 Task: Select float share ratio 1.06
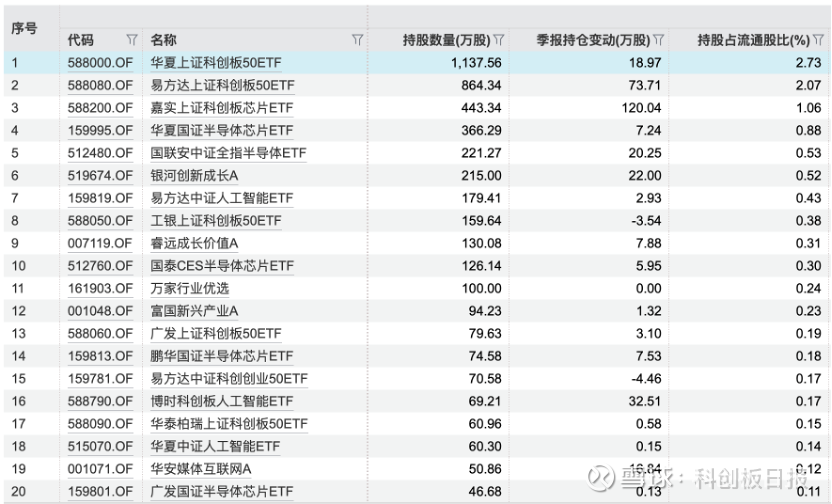tap(808, 108)
